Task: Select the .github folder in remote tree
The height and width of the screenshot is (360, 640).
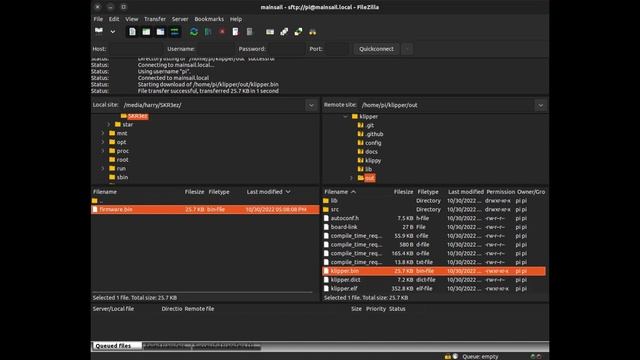Action: point(374,134)
